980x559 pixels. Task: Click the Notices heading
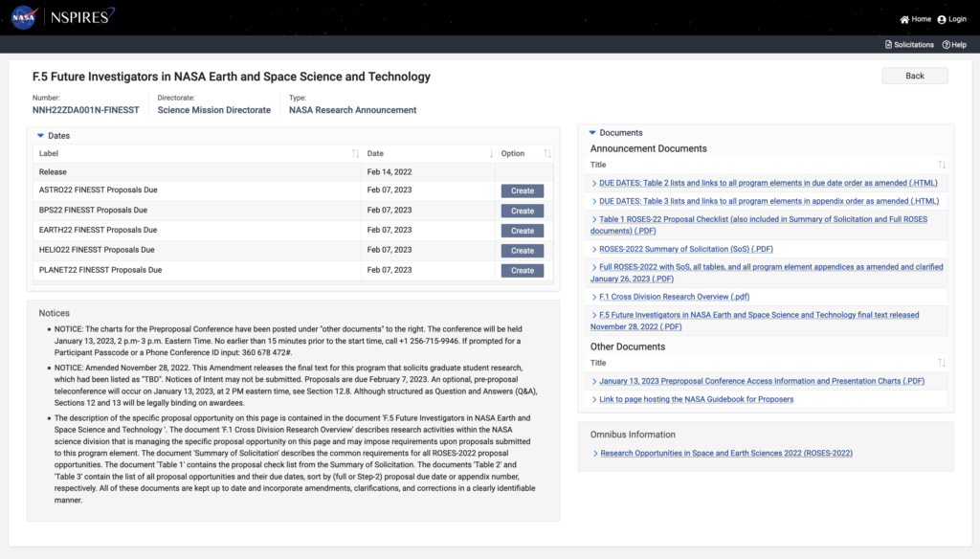(54, 313)
